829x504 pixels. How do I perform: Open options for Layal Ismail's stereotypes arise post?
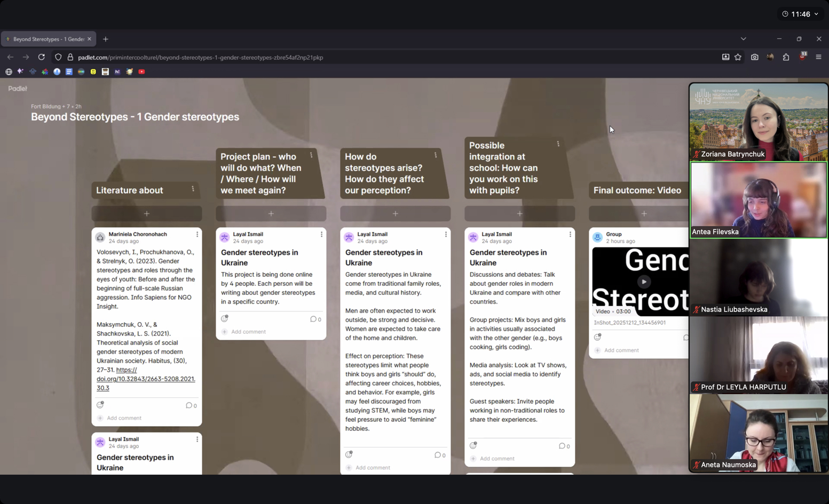coord(446,234)
